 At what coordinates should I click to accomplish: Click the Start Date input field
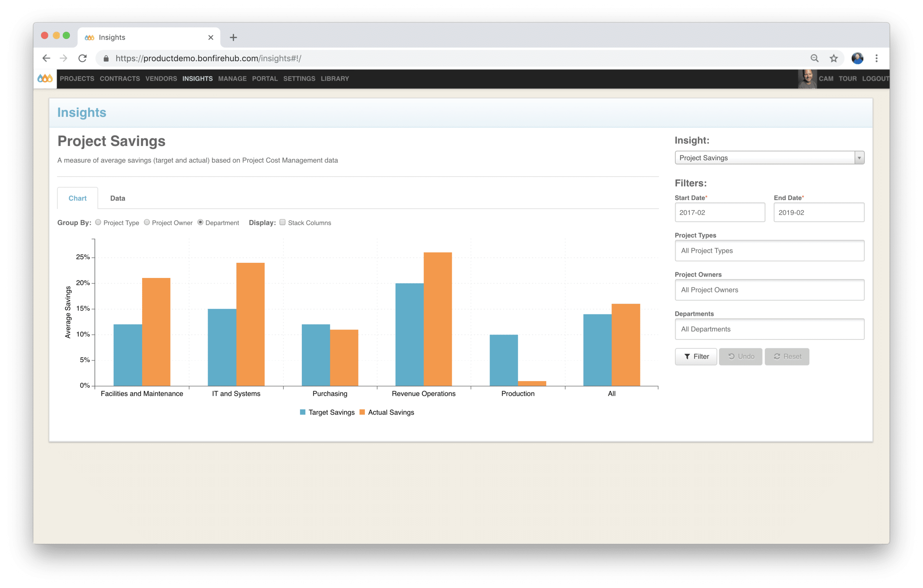[720, 212]
